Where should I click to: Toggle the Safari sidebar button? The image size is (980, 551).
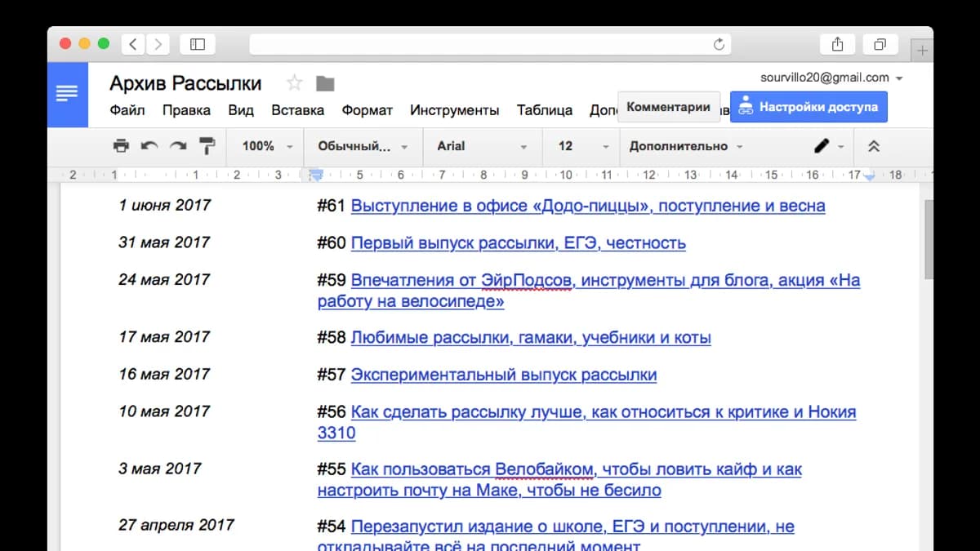point(198,45)
